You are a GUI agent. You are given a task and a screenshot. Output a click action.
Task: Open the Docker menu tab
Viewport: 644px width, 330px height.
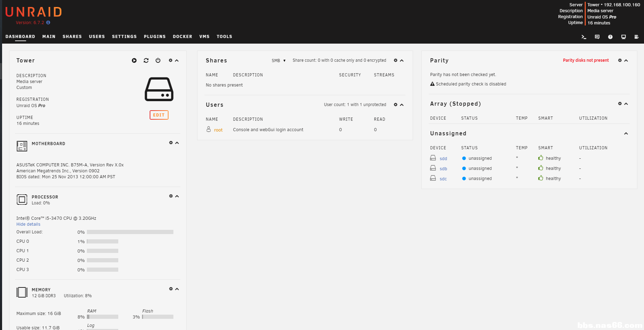coord(182,37)
